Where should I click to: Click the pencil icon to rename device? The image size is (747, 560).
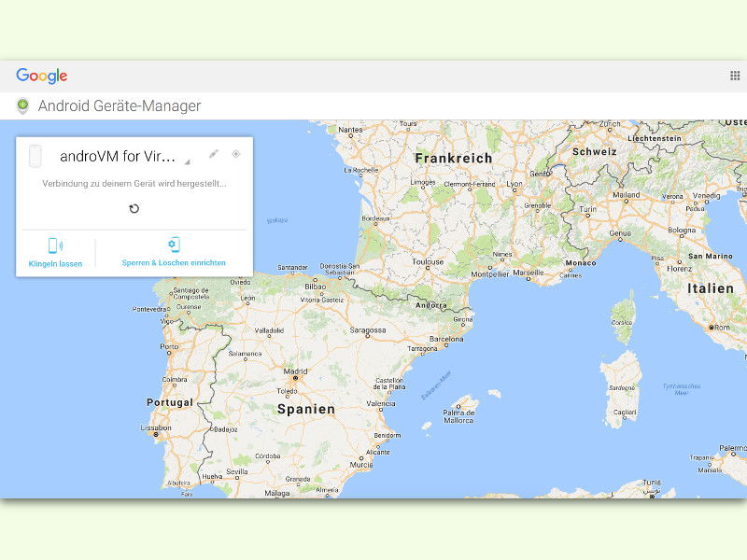pyautogui.click(x=214, y=154)
